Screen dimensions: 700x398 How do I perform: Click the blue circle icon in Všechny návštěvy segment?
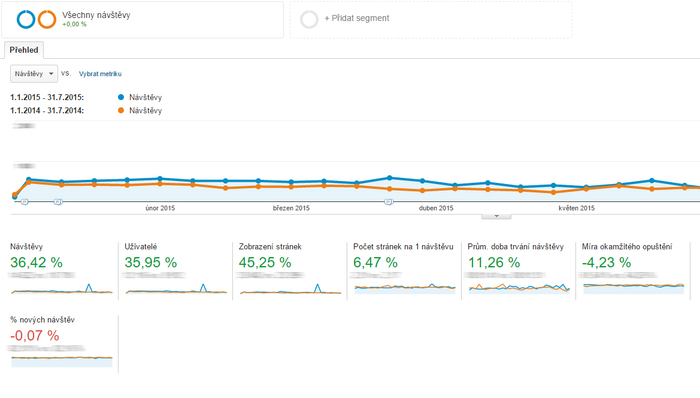coord(25,20)
